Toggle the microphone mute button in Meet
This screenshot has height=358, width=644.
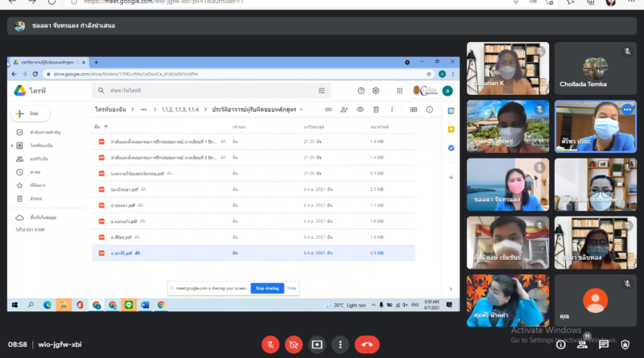(x=270, y=344)
